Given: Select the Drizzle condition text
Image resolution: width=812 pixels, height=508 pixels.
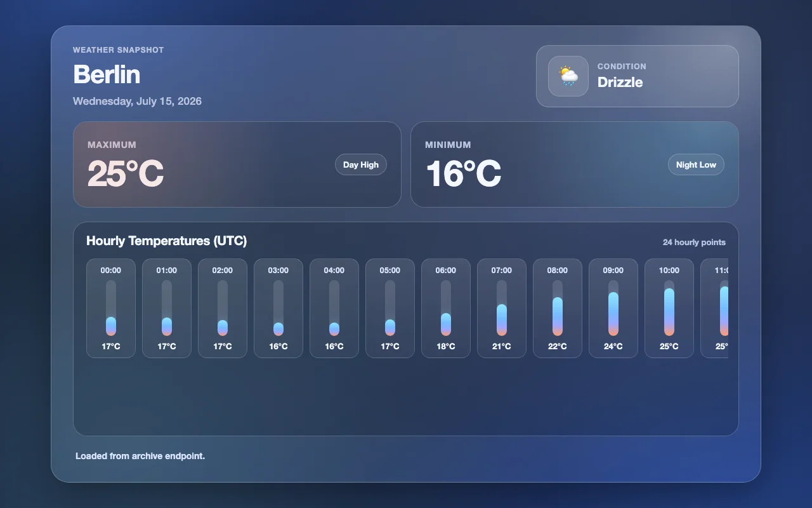Looking at the screenshot, I should point(620,82).
